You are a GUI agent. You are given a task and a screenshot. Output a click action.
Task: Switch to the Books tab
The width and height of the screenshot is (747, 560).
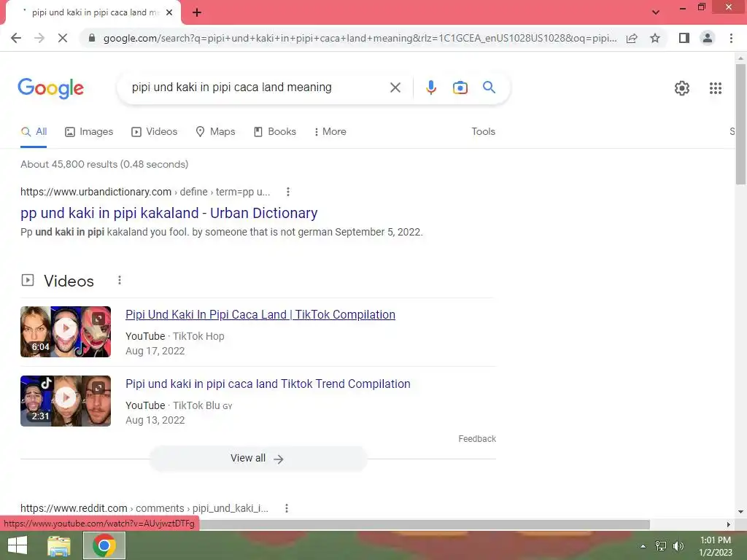[275, 132]
